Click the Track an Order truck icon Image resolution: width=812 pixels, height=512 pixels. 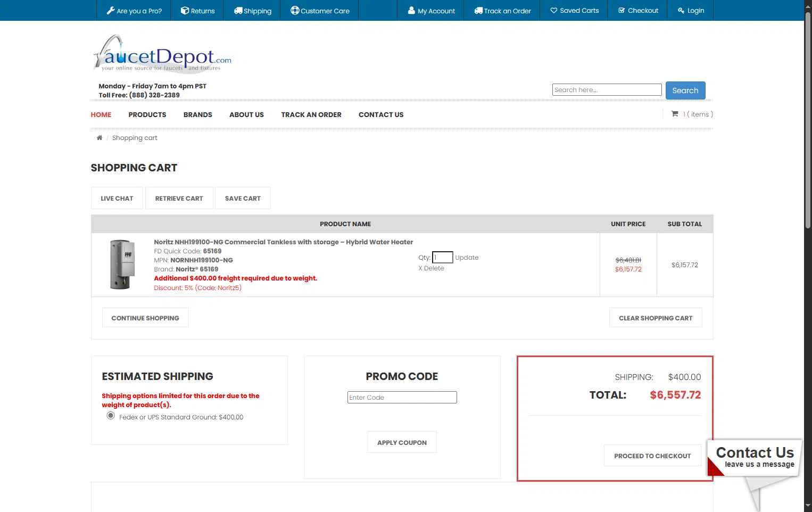click(478, 10)
